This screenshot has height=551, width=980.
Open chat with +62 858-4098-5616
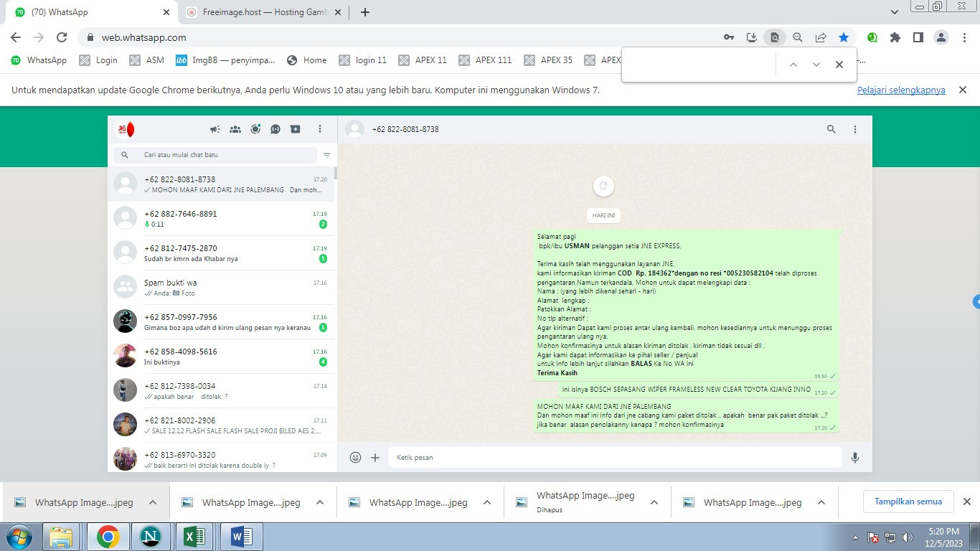coord(221,357)
